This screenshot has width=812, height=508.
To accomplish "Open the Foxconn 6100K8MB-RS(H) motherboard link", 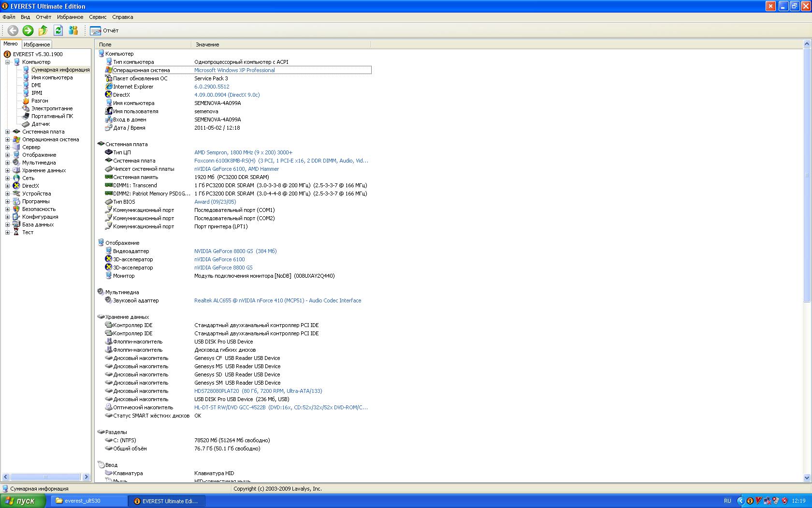I will pyautogui.click(x=281, y=161).
